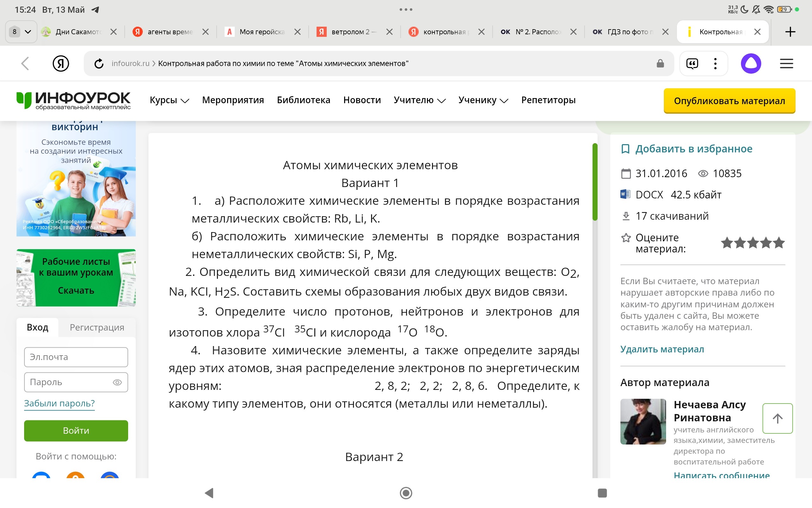Open the Alice assistant purple icon
Screen dimensions: 812x508
coord(751,63)
